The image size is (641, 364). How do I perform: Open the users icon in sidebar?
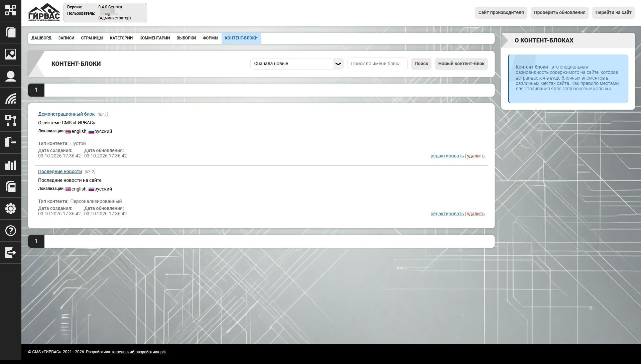(11, 76)
